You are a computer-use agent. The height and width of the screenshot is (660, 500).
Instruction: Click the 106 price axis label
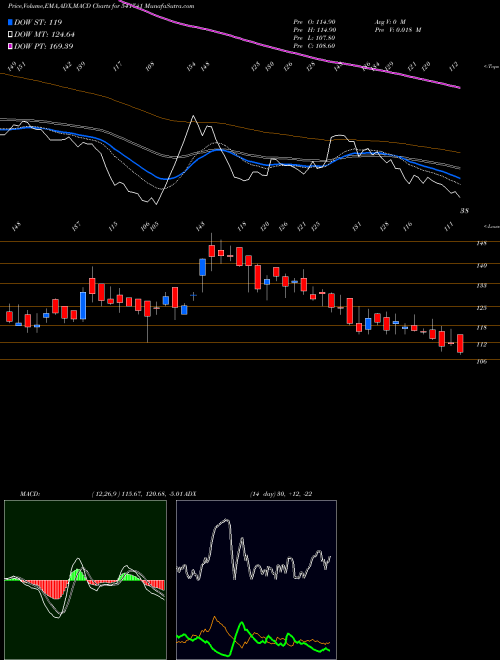pos(482,361)
